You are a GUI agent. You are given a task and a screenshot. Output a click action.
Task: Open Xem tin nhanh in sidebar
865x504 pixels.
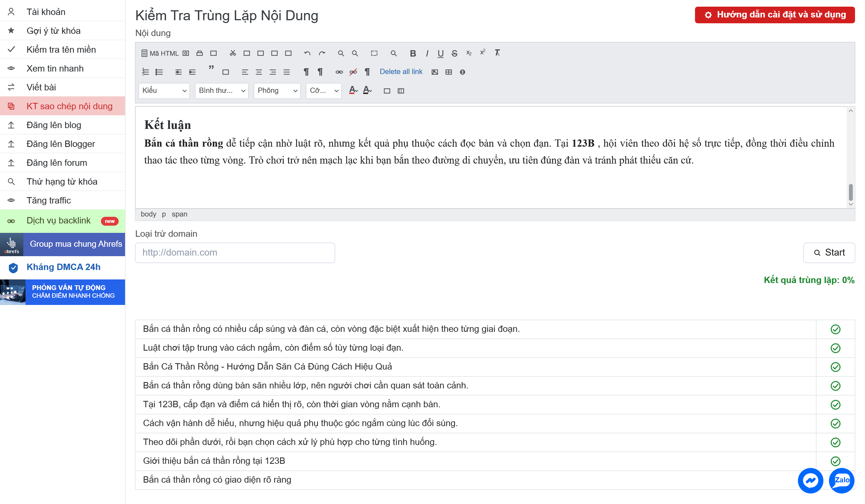[62, 68]
